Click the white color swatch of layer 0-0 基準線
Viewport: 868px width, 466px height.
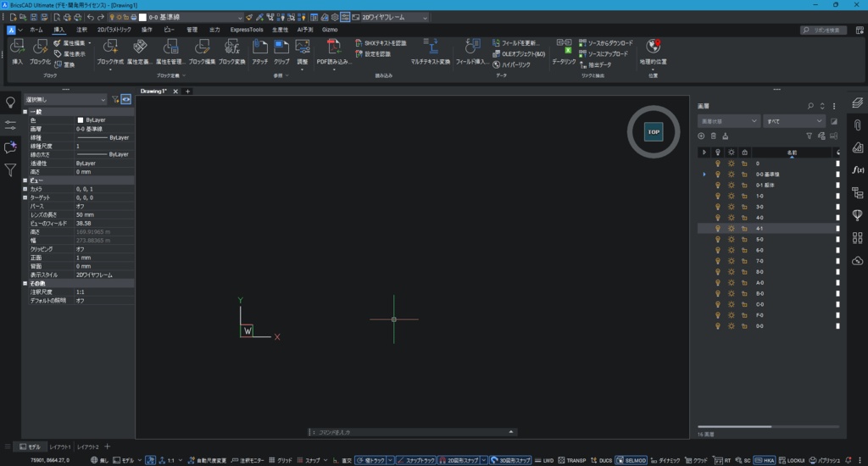pos(837,175)
